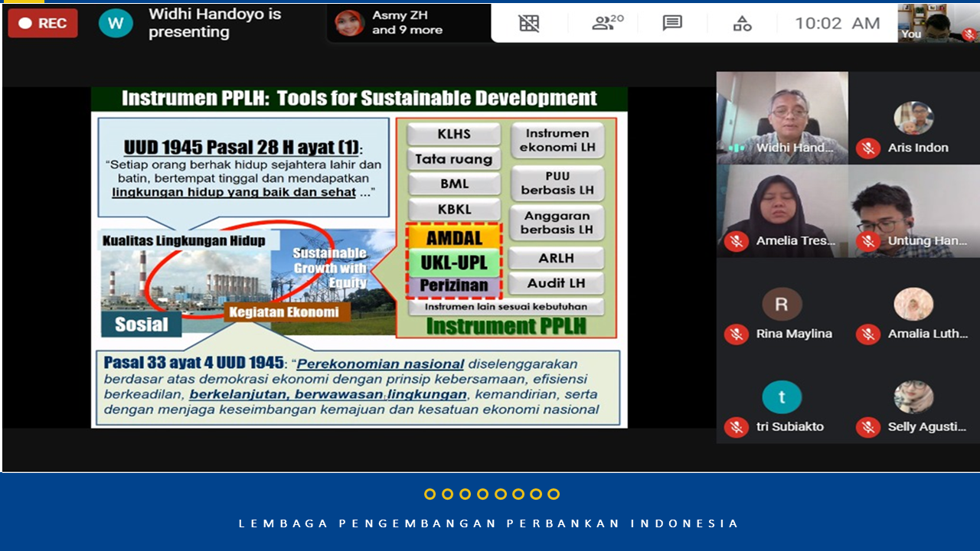The width and height of the screenshot is (980, 551).
Task: Click the Sosial label on the slide
Action: tap(141, 324)
